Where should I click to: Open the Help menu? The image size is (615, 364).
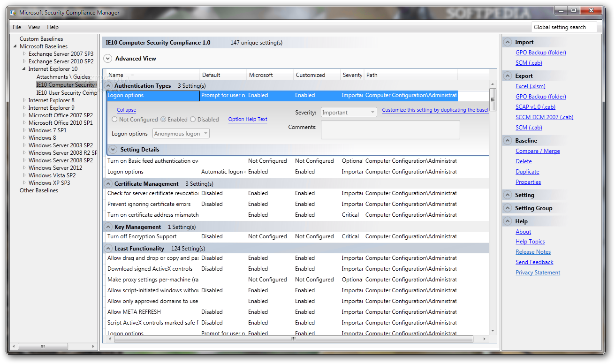click(x=53, y=27)
